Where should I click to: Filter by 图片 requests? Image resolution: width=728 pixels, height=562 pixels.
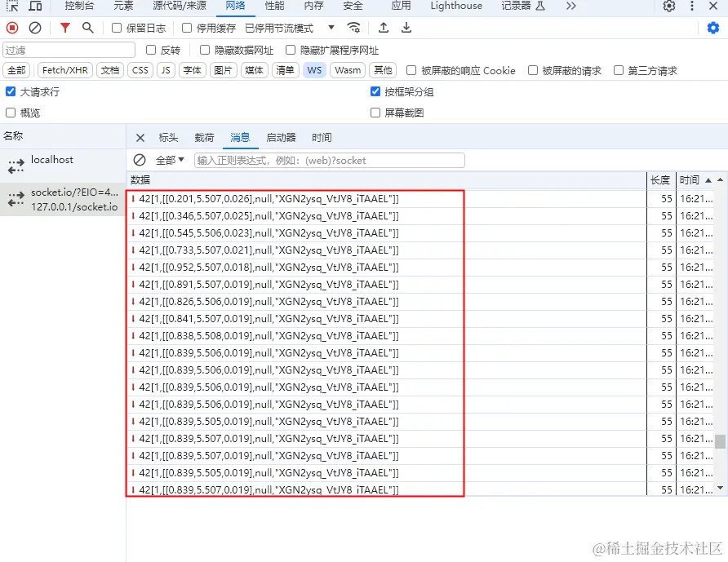point(224,70)
